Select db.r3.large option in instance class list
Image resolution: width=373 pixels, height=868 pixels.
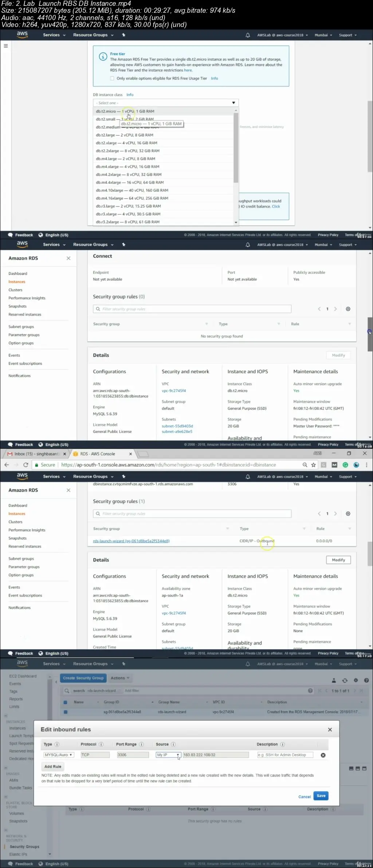click(163, 206)
